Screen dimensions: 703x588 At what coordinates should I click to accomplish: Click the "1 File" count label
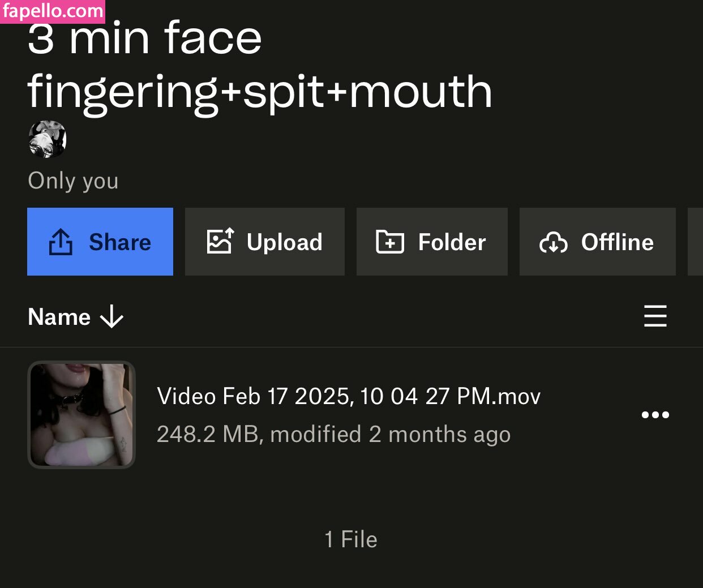(351, 539)
